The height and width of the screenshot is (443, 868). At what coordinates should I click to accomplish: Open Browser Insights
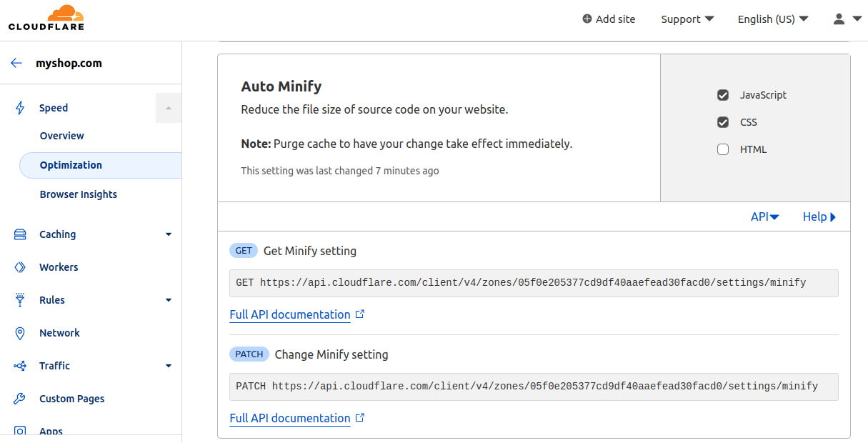pos(79,194)
